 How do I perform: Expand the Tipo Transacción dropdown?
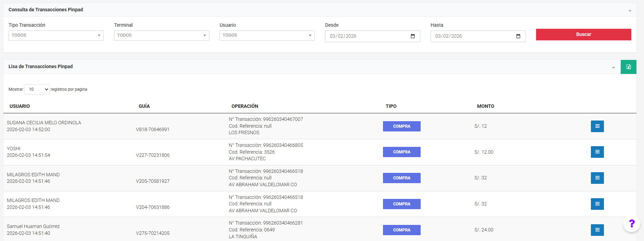[56, 36]
